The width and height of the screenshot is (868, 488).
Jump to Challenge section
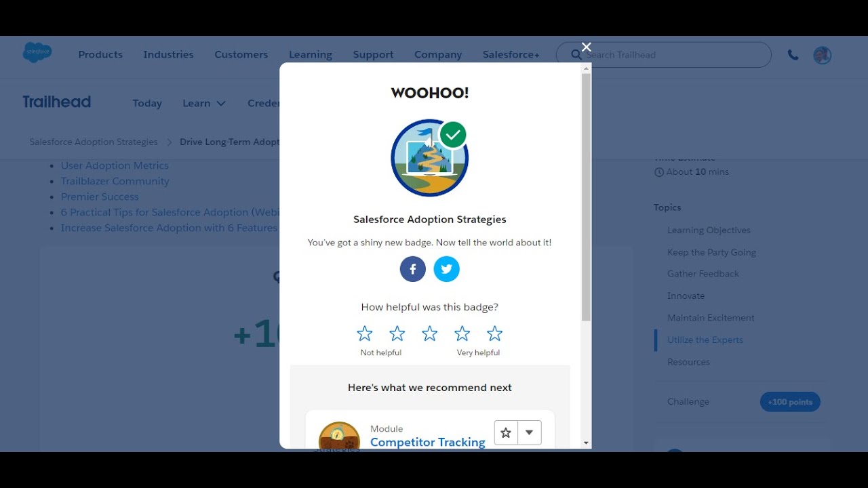[688, 401]
